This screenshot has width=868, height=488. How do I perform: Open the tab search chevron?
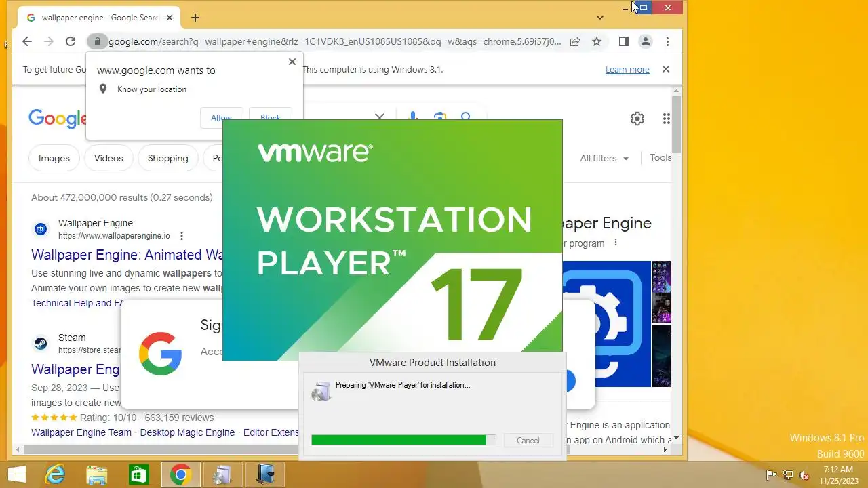600,18
